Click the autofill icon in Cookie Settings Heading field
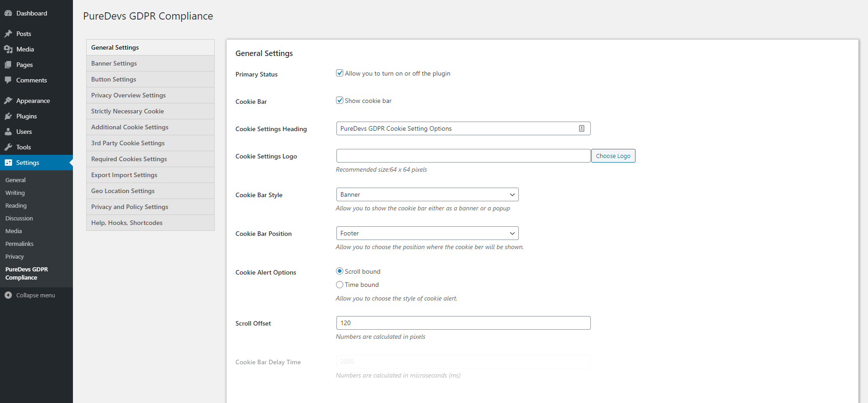The width and height of the screenshot is (868, 403). pyautogui.click(x=582, y=128)
